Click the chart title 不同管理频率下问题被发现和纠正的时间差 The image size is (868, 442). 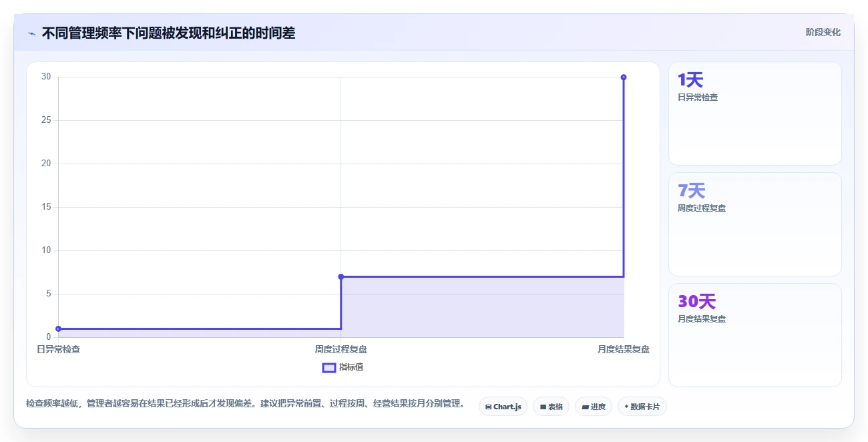[168, 33]
